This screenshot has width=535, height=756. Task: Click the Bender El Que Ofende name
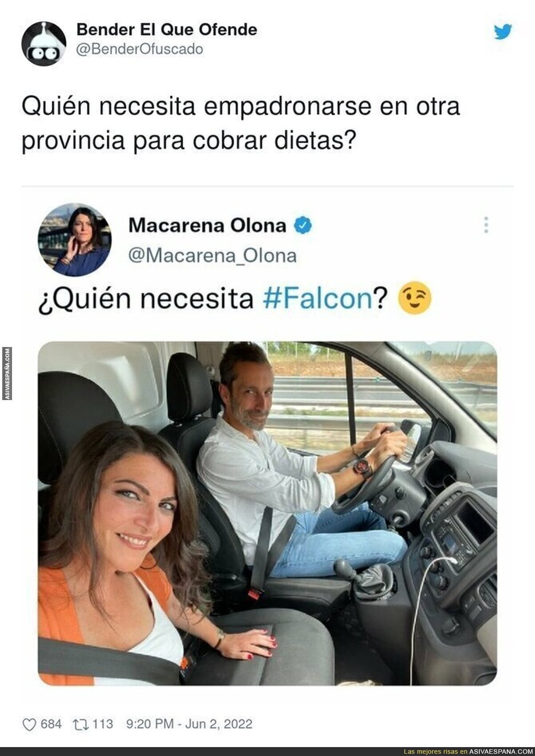click(167, 30)
